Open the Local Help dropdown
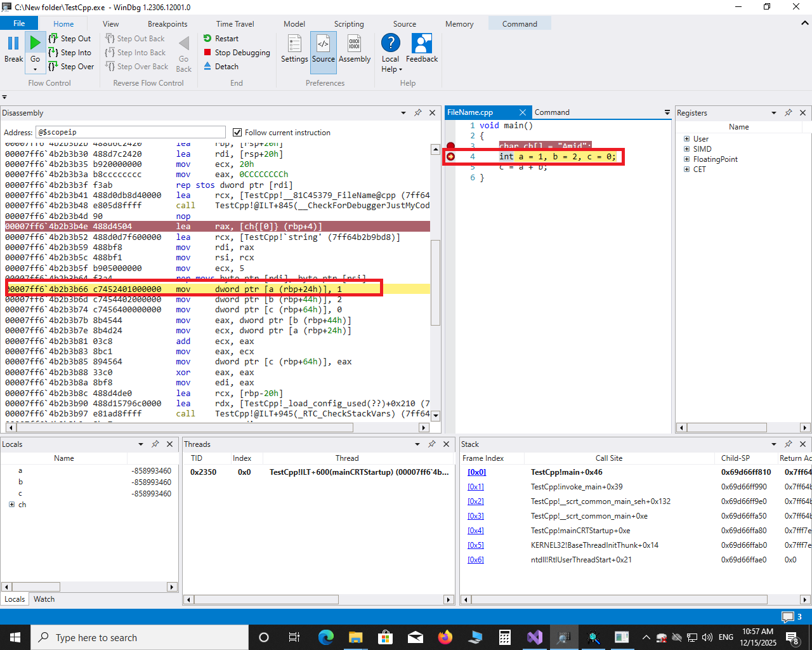 391,64
